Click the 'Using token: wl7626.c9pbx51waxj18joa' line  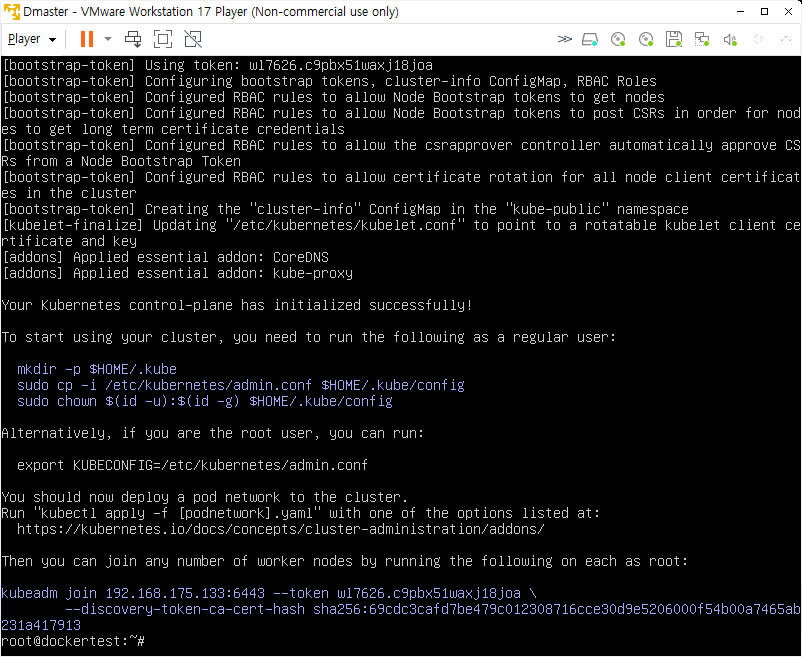218,65
